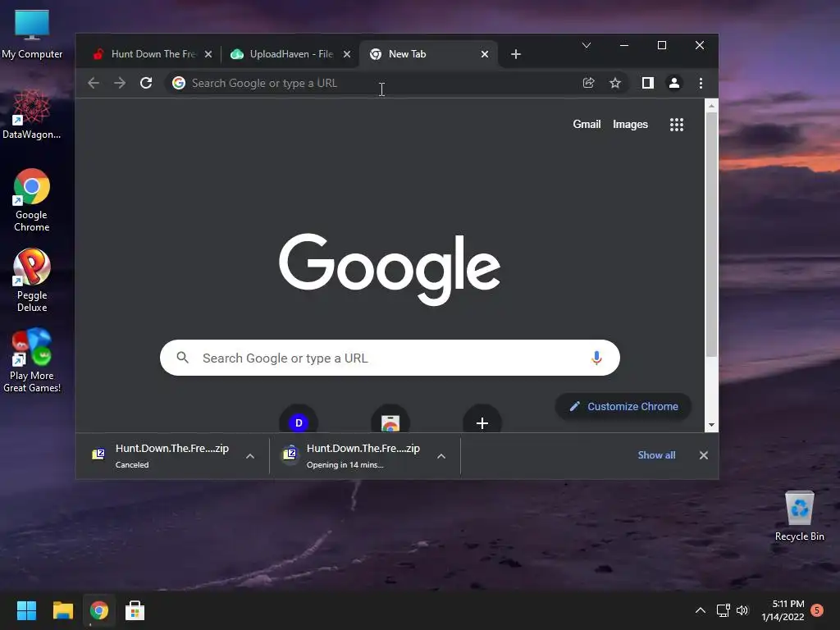Click Customize Chrome button
Image resolution: width=840 pixels, height=630 pixels.
(x=623, y=407)
